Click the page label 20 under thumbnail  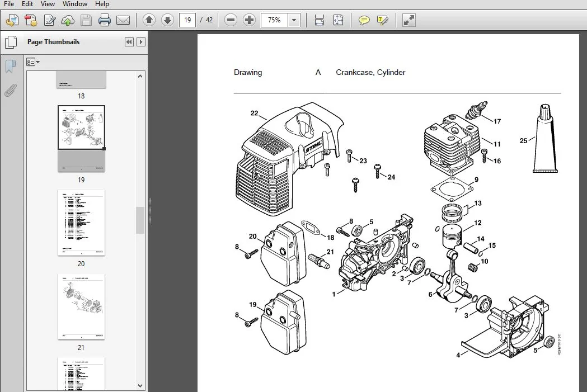81,264
